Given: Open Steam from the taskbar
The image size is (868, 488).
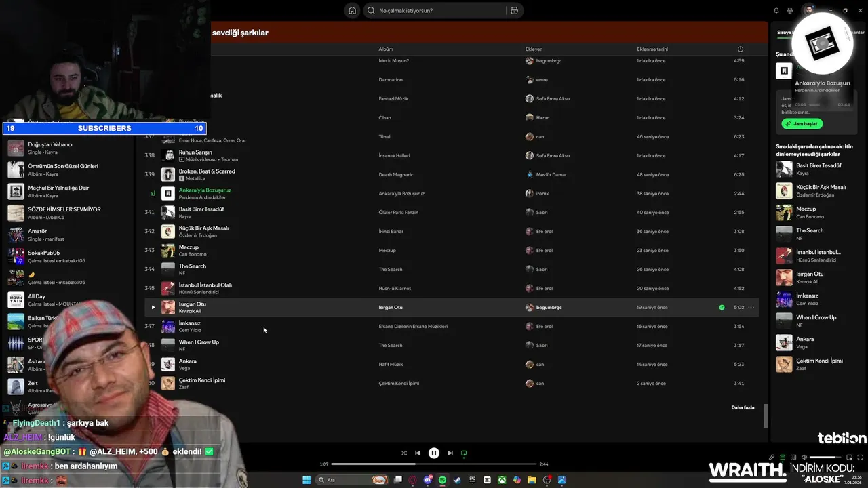Looking at the screenshot, I should [x=457, y=480].
